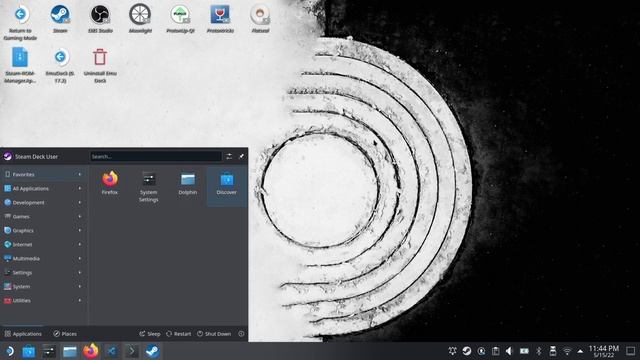
Task: Expand arrow next to Games
Action: click(80, 217)
